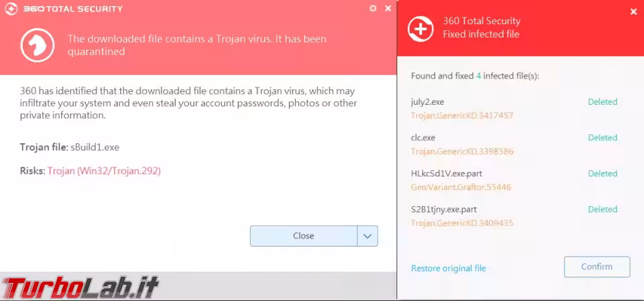644x301 pixels.
Task: Click the Trojan (Win32/Trojan.292) risk link
Action: [x=104, y=171]
